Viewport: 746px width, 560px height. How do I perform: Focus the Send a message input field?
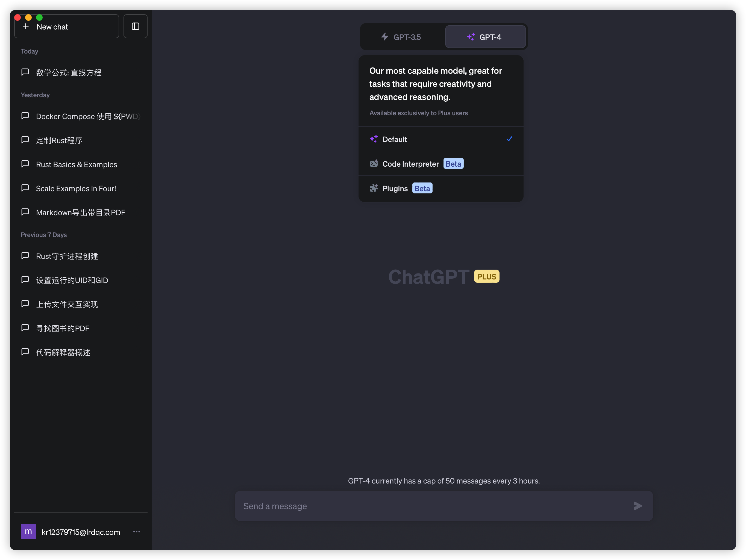click(x=444, y=506)
